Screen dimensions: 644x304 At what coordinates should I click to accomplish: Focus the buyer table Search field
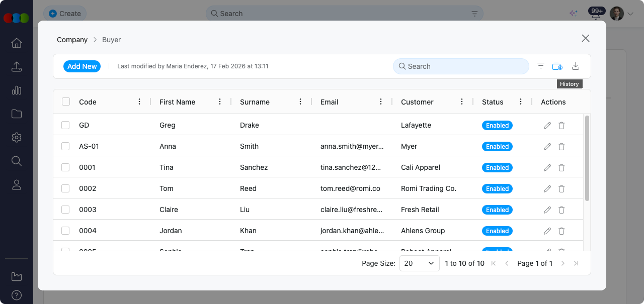point(465,66)
